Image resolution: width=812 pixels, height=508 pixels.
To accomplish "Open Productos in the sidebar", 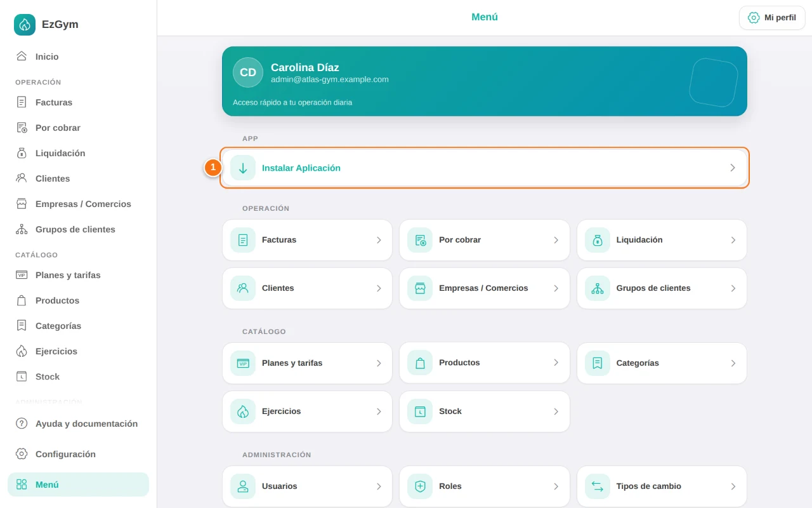I will (78, 300).
